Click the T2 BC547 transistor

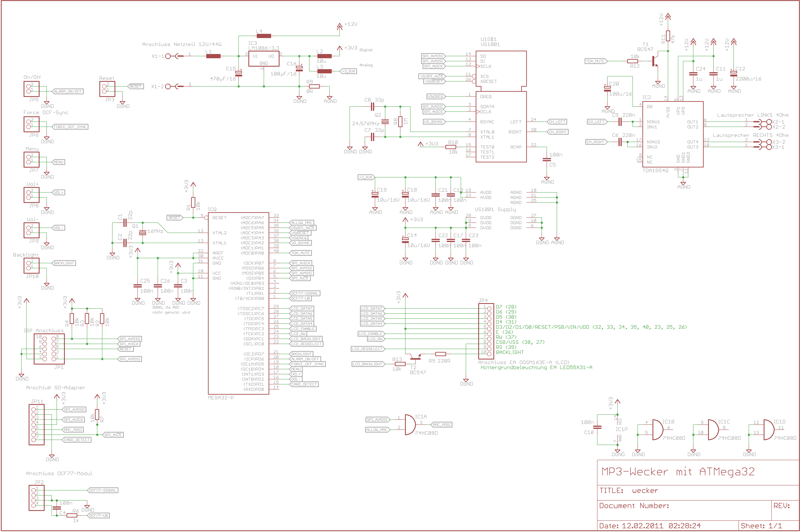pos(415,357)
